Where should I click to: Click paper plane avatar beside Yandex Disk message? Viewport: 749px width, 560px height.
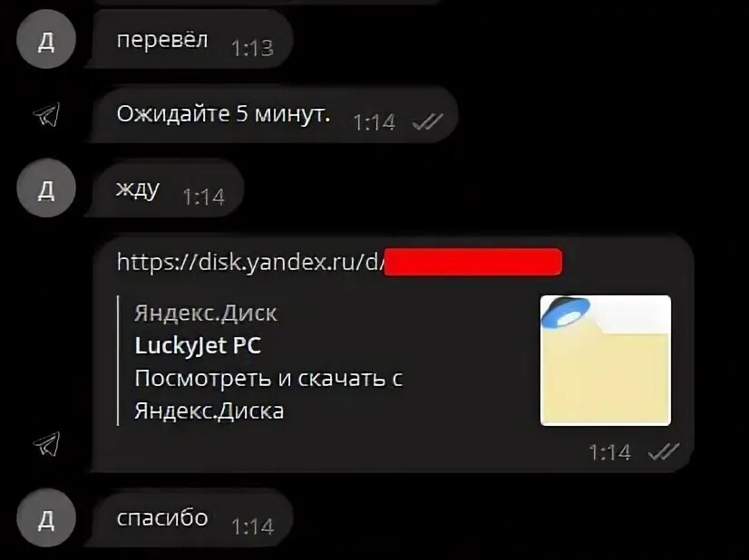point(47,444)
